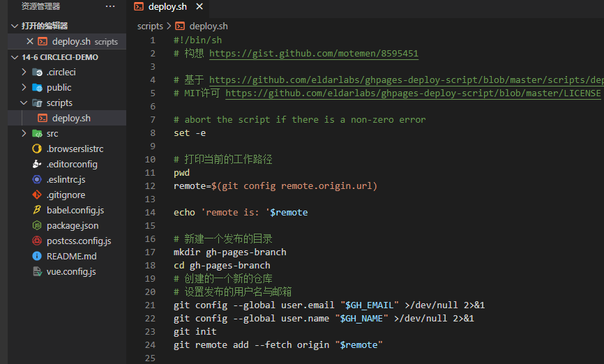This screenshot has height=364, width=604.
Task: Click the .circleci folder icon
Action: [38, 72]
